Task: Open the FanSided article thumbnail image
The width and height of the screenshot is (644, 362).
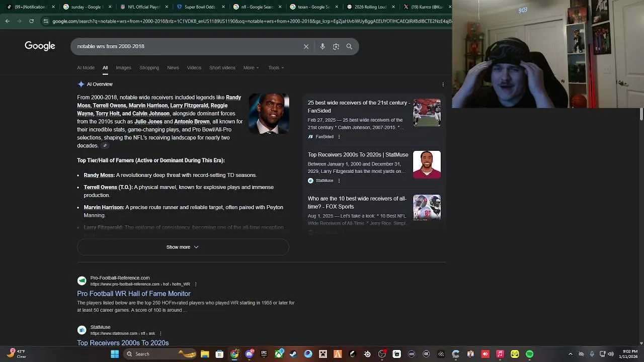Action: (427, 113)
